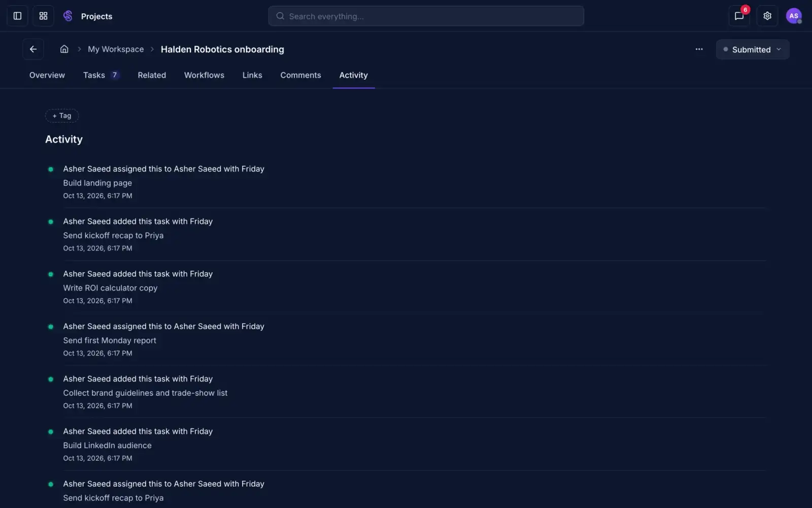
Task: Click the Projects label in header
Action: [x=96, y=16]
